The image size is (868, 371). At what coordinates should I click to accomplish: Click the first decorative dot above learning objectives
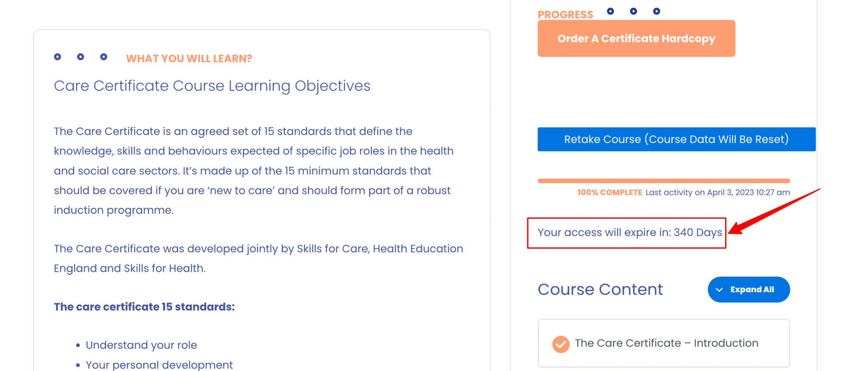tap(57, 56)
